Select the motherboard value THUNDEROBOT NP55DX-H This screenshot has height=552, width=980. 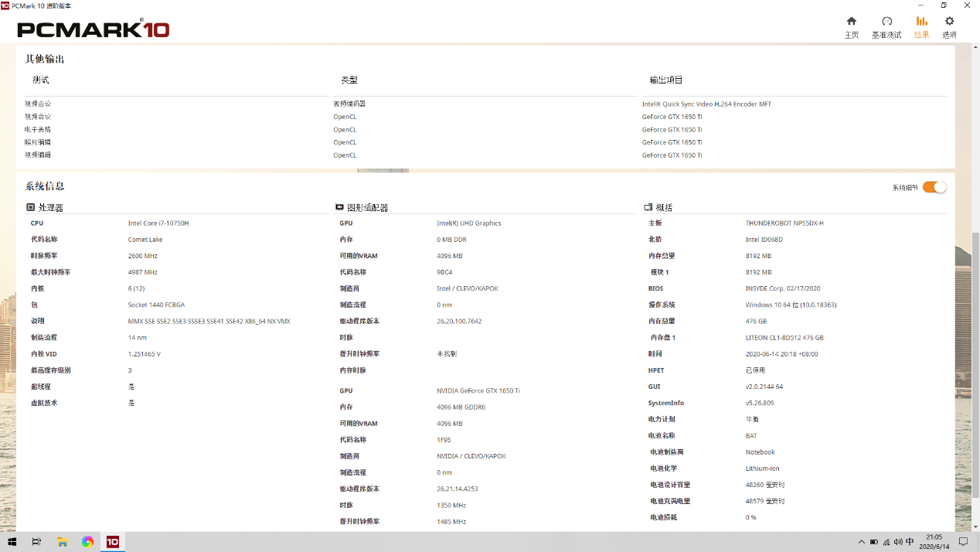pos(784,223)
